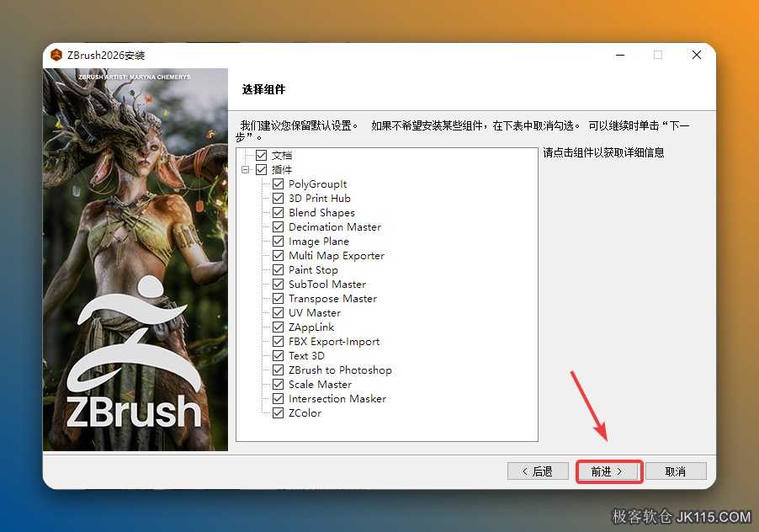759x532 pixels.
Task: Toggle the ZBrush to Photoshop checkbox
Action: (278, 370)
